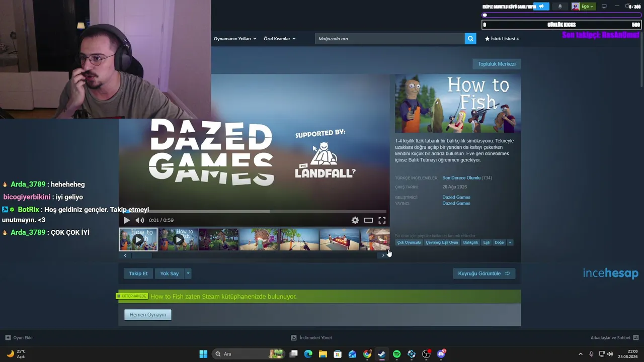
Task: Enter fullscreen for the trailer video
Action: 382,220
